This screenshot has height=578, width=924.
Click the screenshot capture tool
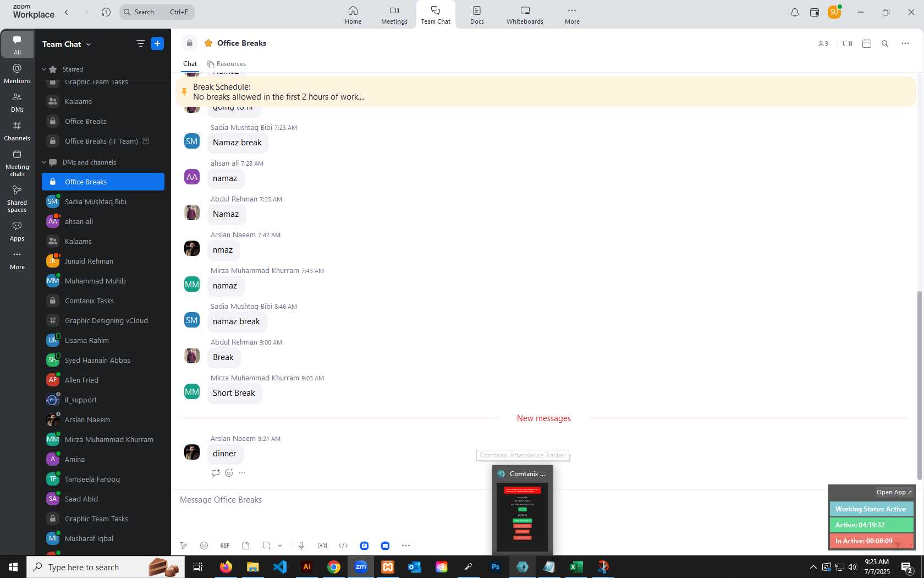(x=266, y=546)
